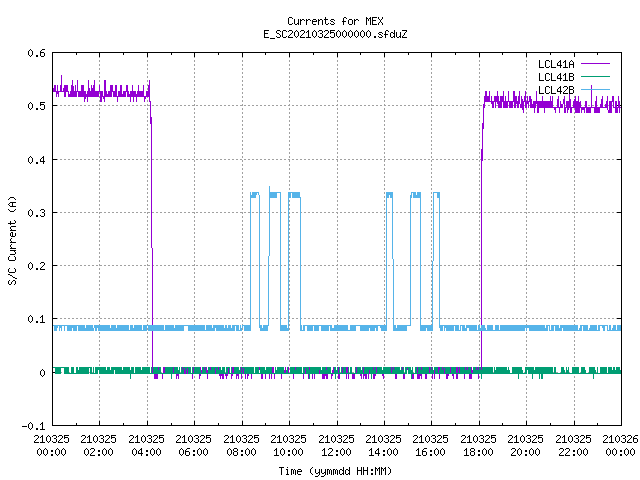
Task: Select the 0.5 y-axis tick label
Action: point(36,106)
